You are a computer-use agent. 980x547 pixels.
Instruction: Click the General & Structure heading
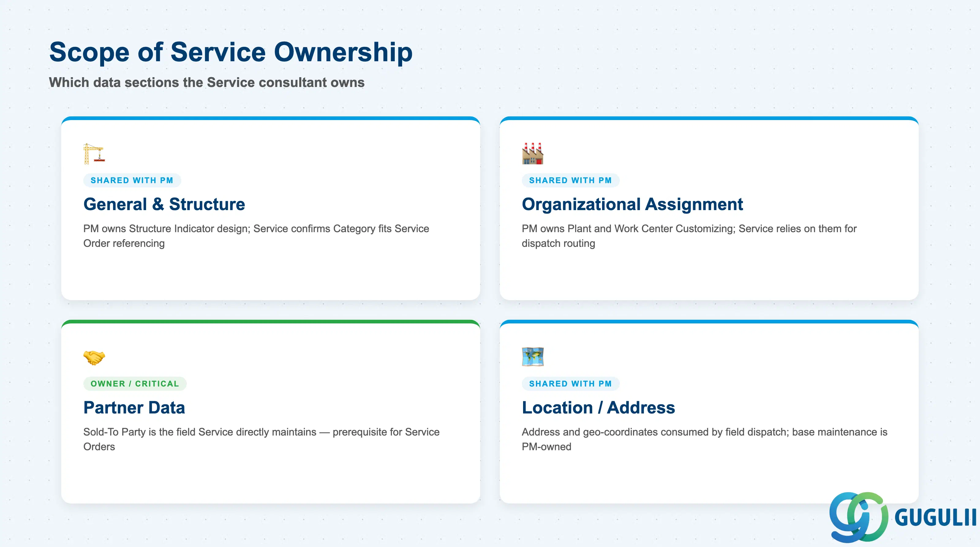point(164,204)
